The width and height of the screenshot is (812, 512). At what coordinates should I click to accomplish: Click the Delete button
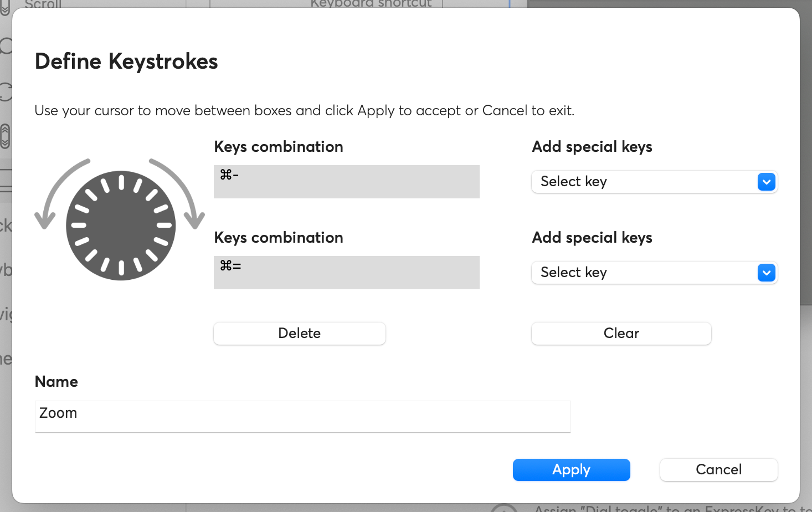300,334
